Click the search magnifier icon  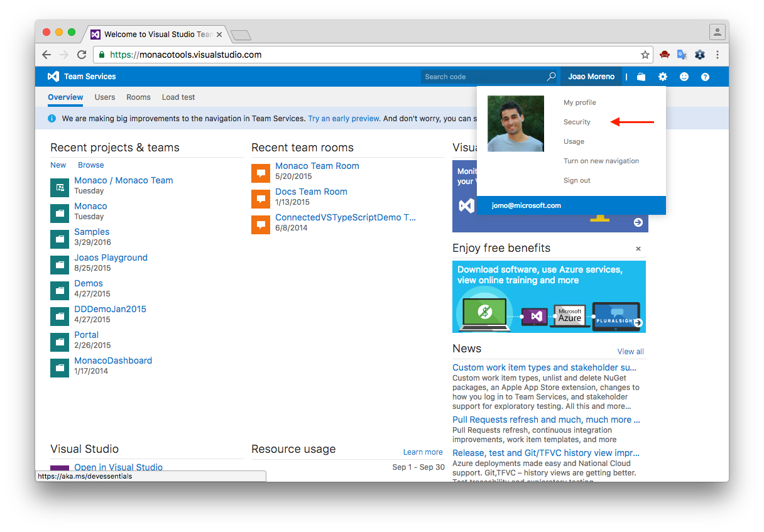pyautogui.click(x=552, y=77)
